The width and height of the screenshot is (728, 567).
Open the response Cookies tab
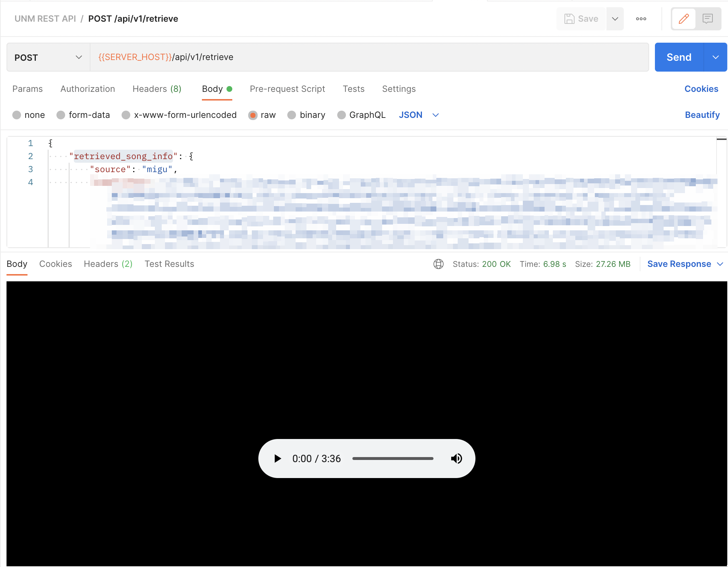55,264
